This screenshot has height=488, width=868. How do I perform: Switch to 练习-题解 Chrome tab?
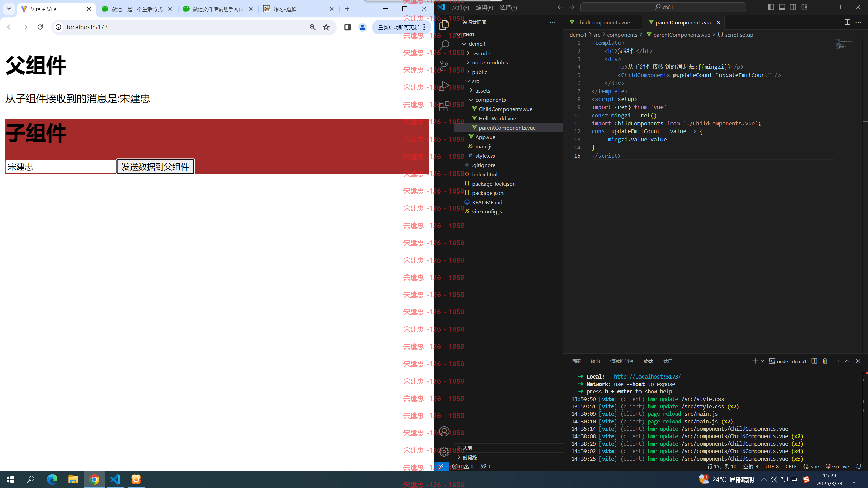(298, 9)
